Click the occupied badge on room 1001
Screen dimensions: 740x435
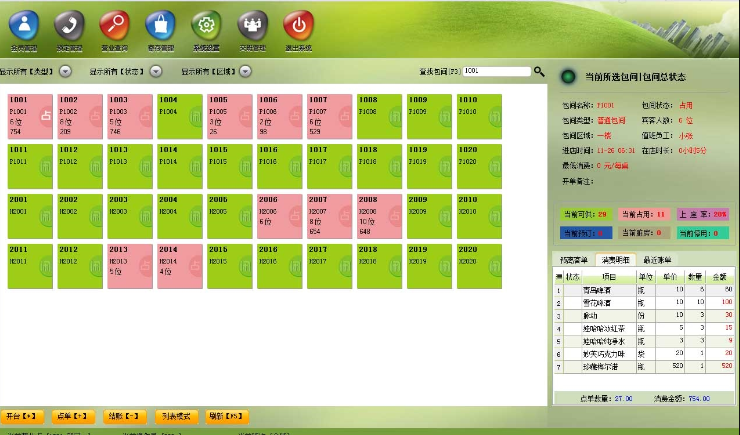click(x=46, y=115)
